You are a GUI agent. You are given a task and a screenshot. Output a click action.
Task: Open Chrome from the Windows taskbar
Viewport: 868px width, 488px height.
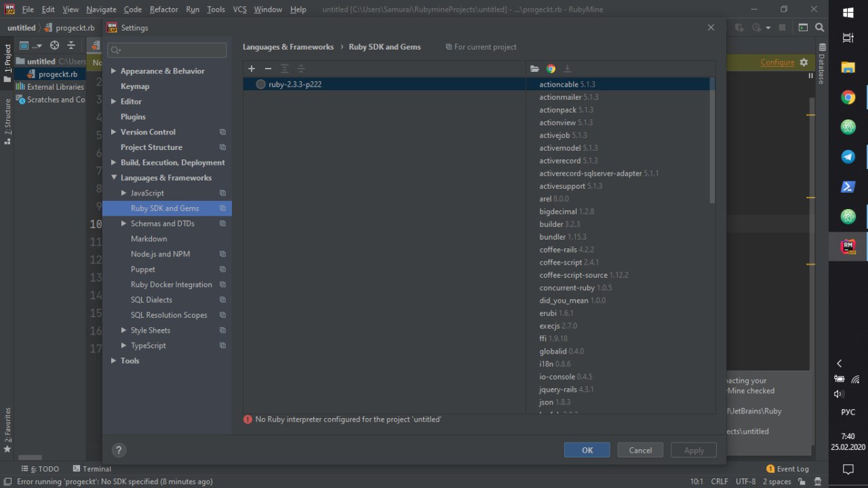pos(848,97)
